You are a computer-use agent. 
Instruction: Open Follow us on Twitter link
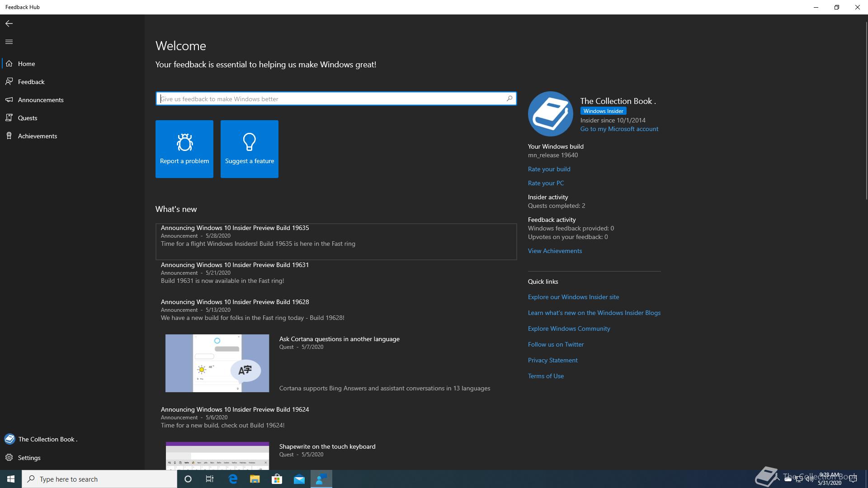click(x=556, y=344)
